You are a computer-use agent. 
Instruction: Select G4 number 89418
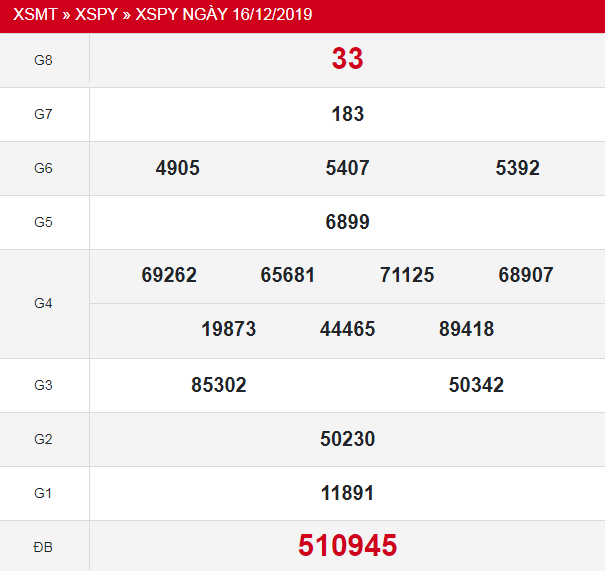point(466,329)
